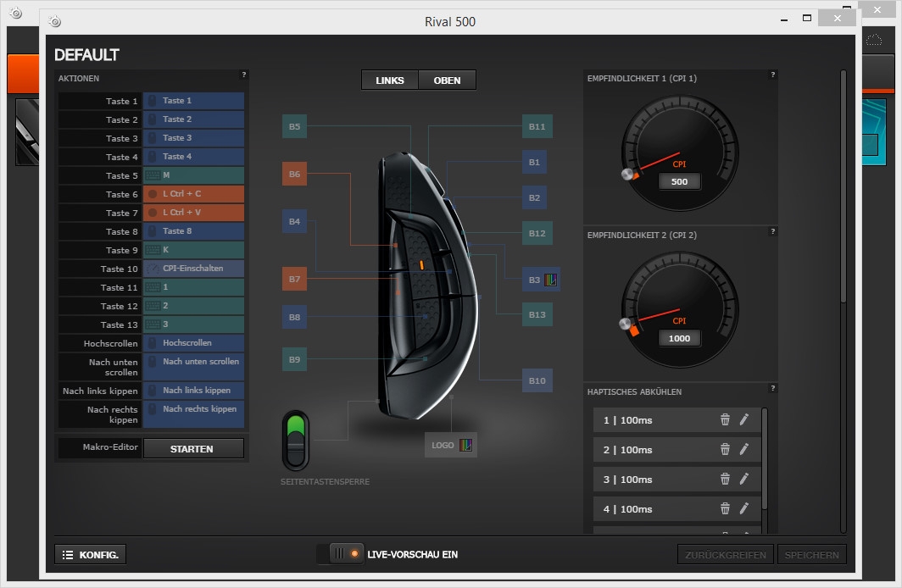
Task: Start the Makro-Editor
Action: click(192, 448)
